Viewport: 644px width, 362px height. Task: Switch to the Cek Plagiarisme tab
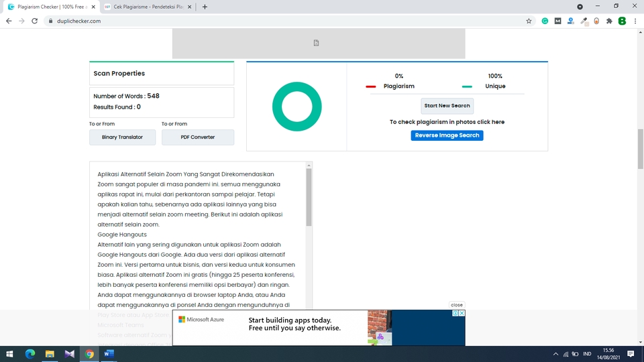pyautogui.click(x=148, y=7)
